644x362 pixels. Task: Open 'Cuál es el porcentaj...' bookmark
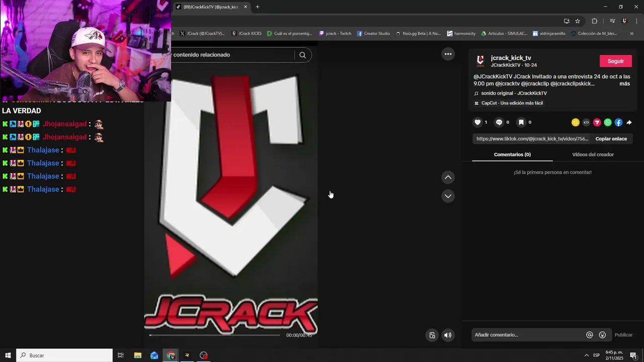tap(289, 34)
